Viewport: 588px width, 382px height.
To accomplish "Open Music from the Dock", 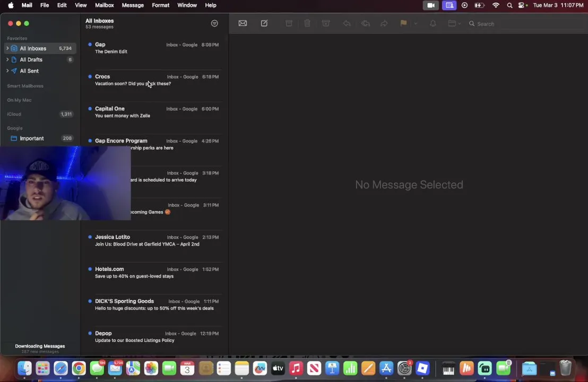I will (x=296, y=369).
